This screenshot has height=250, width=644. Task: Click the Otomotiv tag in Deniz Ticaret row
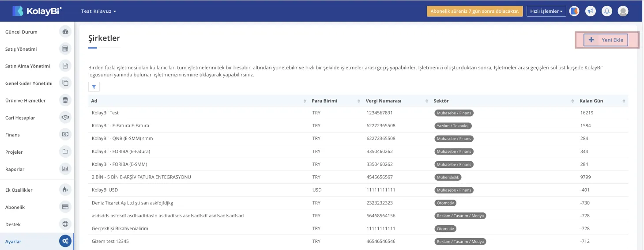(445, 203)
